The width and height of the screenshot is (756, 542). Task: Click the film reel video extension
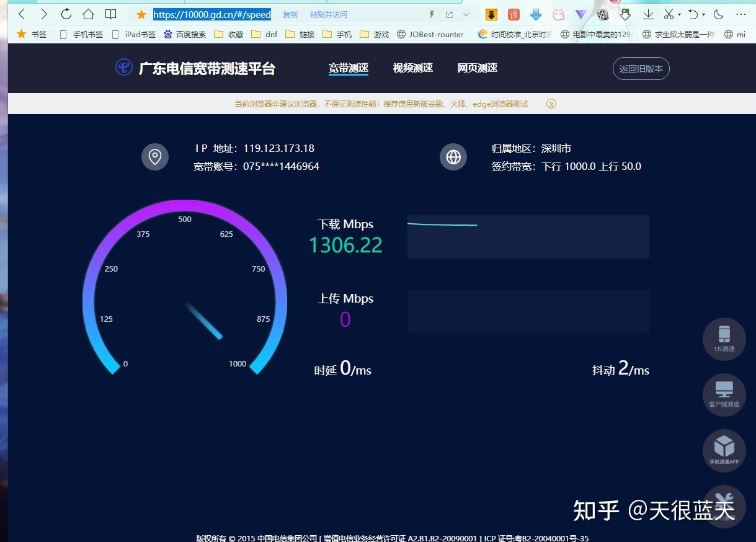pos(603,14)
